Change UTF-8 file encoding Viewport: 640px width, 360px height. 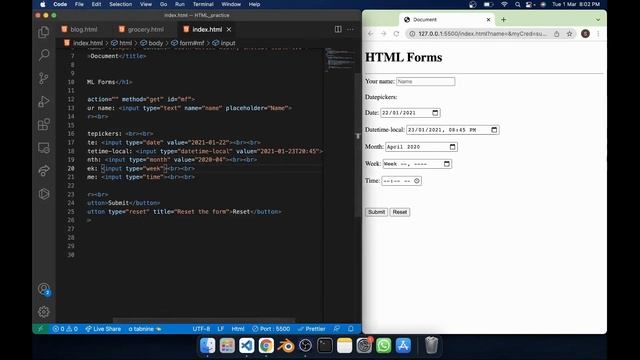(201, 329)
